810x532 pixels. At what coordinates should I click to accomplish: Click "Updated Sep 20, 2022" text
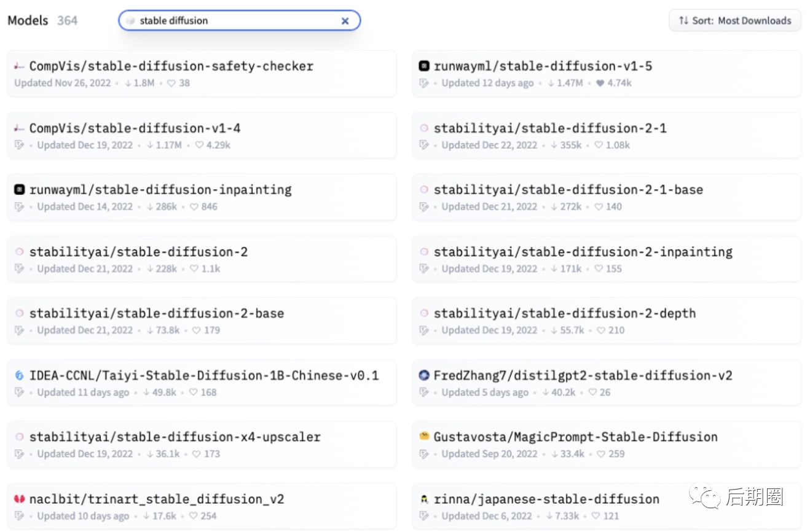tap(489, 454)
